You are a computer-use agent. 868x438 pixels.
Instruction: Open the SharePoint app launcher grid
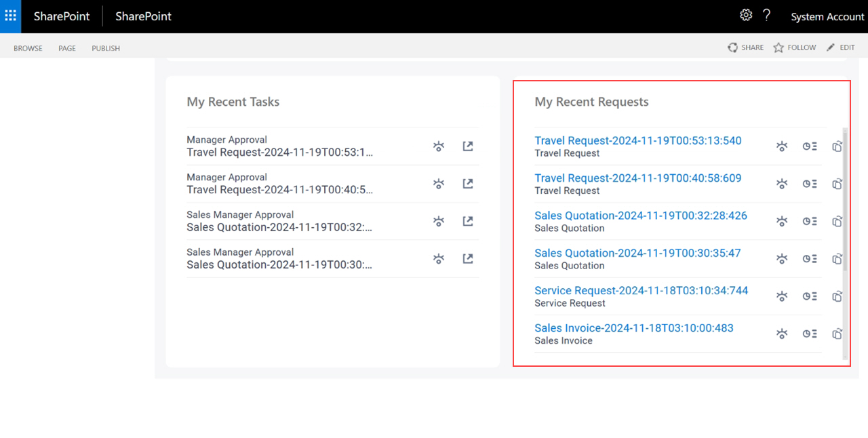pos(10,16)
